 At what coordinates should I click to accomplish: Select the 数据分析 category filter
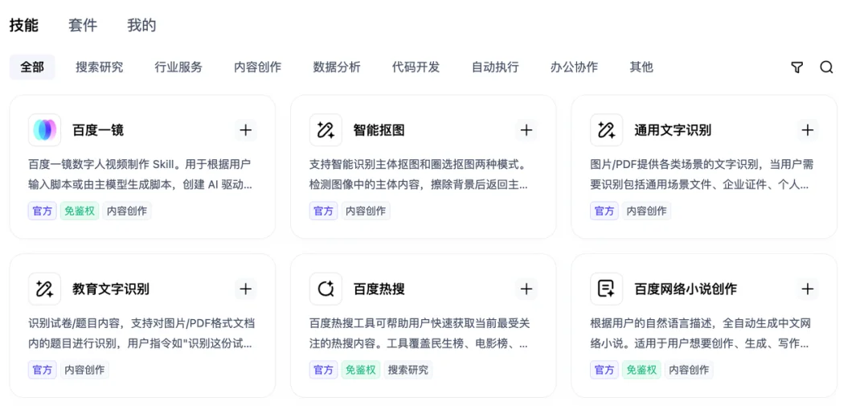(337, 68)
